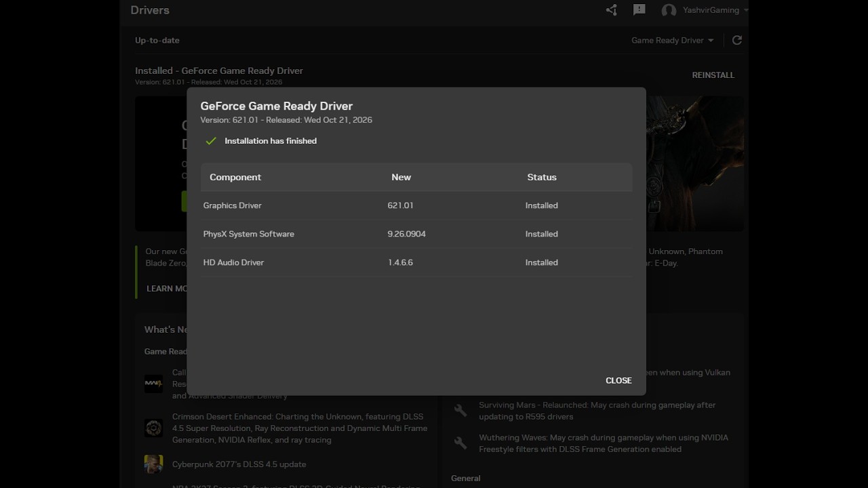Click the green installation finished checkmark
868x488 pixels.
(x=211, y=141)
